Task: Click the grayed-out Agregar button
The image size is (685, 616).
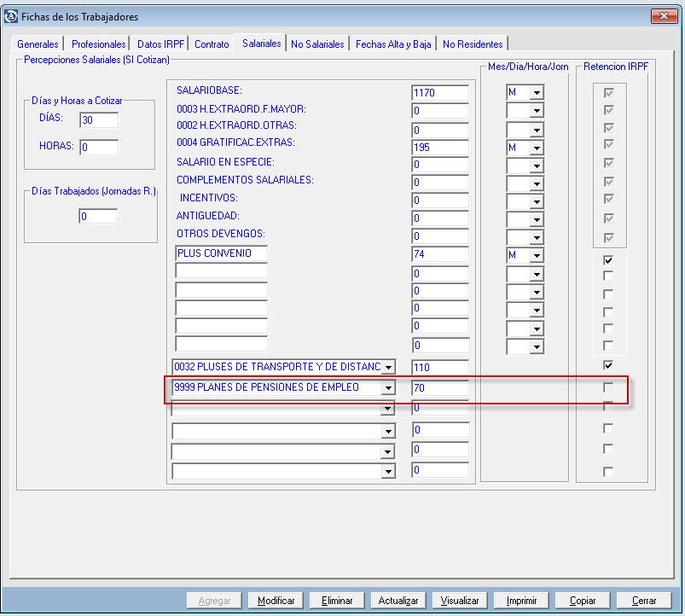Action: pyautogui.click(x=214, y=601)
